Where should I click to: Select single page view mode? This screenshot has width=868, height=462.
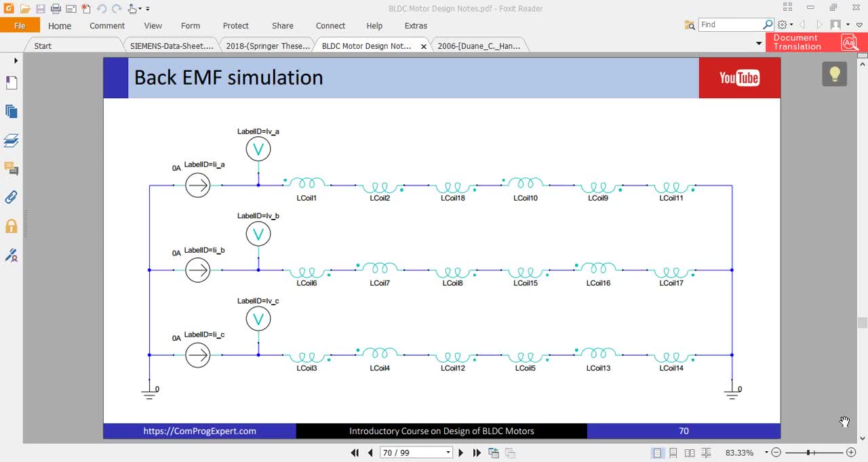coord(657,453)
